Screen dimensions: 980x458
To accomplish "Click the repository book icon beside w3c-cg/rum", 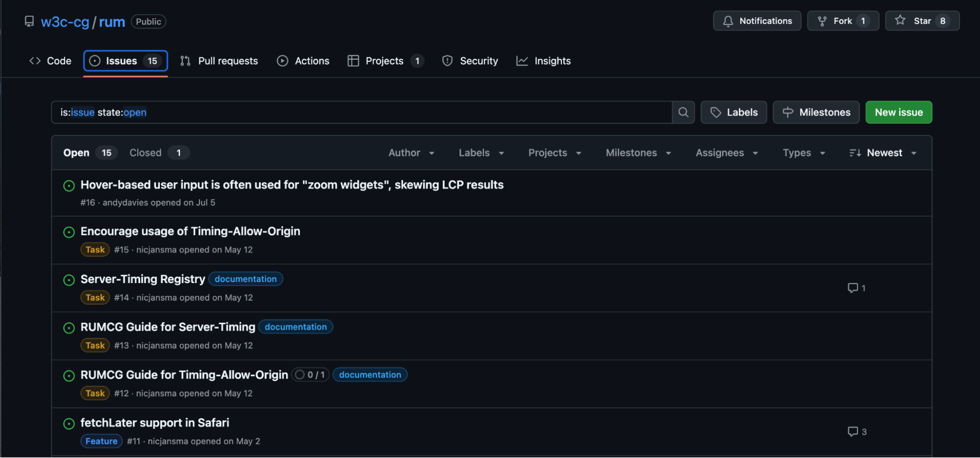I will click(29, 21).
